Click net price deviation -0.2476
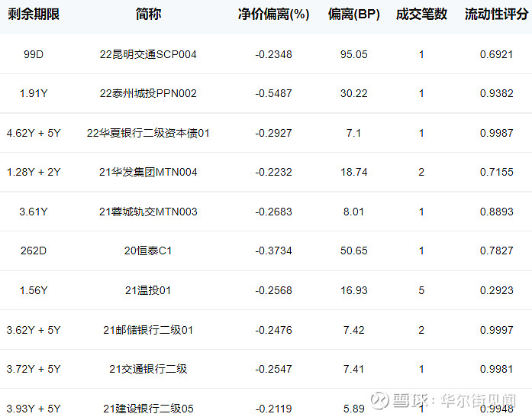 273,330
